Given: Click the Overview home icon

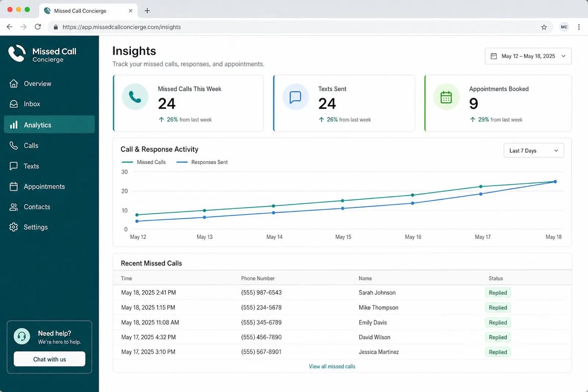Looking at the screenshot, I should tap(14, 83).
